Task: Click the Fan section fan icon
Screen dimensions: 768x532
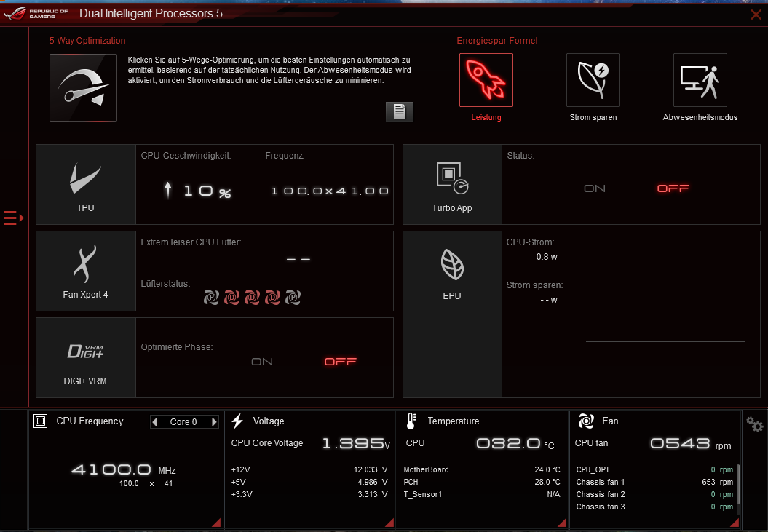Action: [x=586, y=421]
